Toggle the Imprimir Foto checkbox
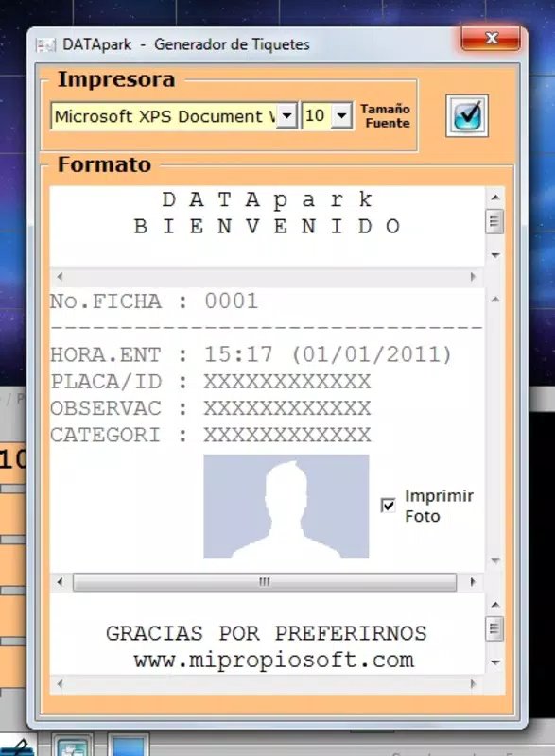Image resolution: width=555 pixels, height=756 pixels. click(x=388, y=506)
